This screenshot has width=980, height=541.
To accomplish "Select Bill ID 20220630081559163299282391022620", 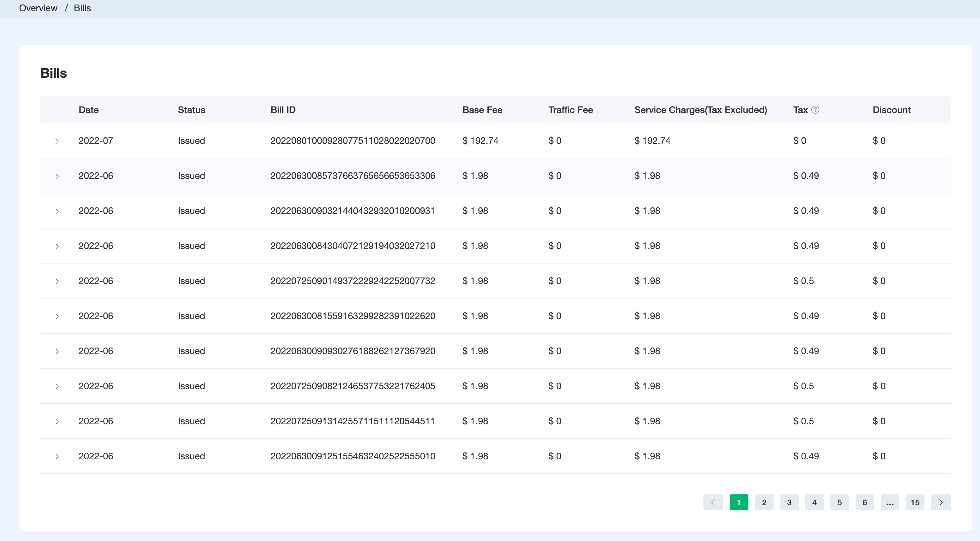I will [353, 315].
